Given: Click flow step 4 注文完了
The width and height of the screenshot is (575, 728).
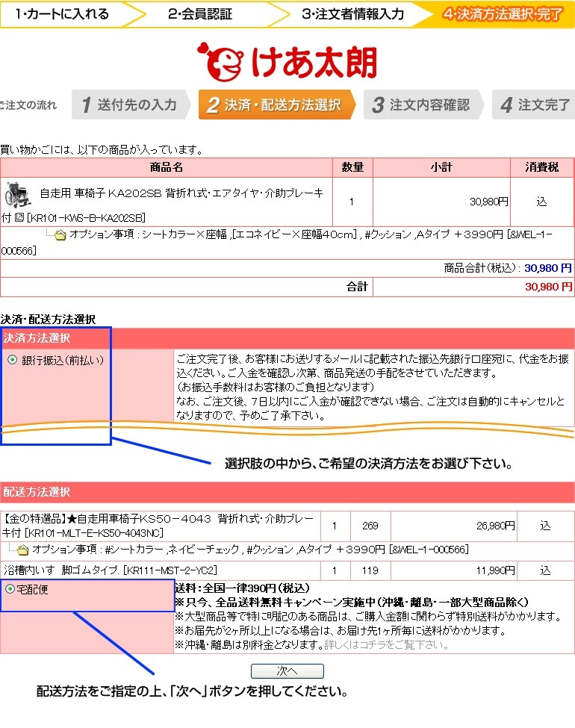Looking at the screenshot, I should click(x=535, y=105).
